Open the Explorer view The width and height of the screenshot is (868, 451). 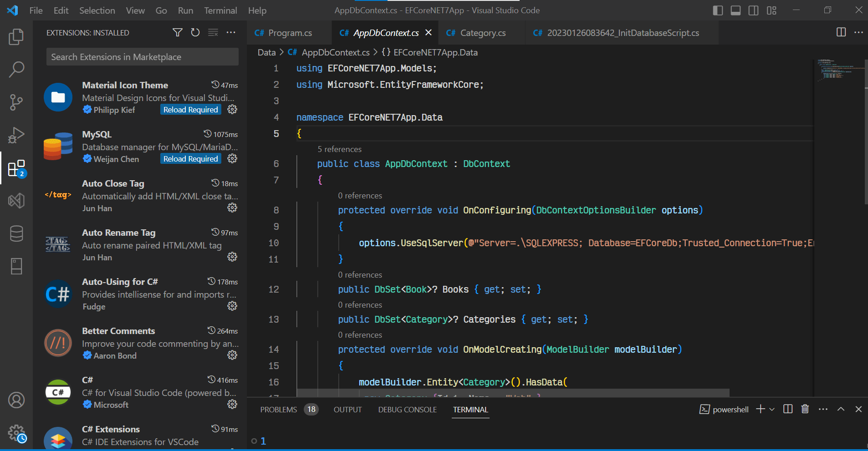coord(16,37)
